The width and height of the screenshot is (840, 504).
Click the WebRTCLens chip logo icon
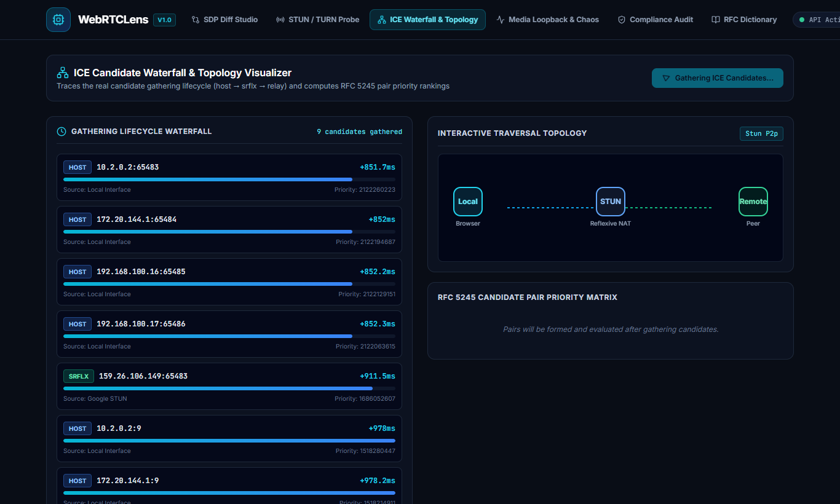point(58,20)
